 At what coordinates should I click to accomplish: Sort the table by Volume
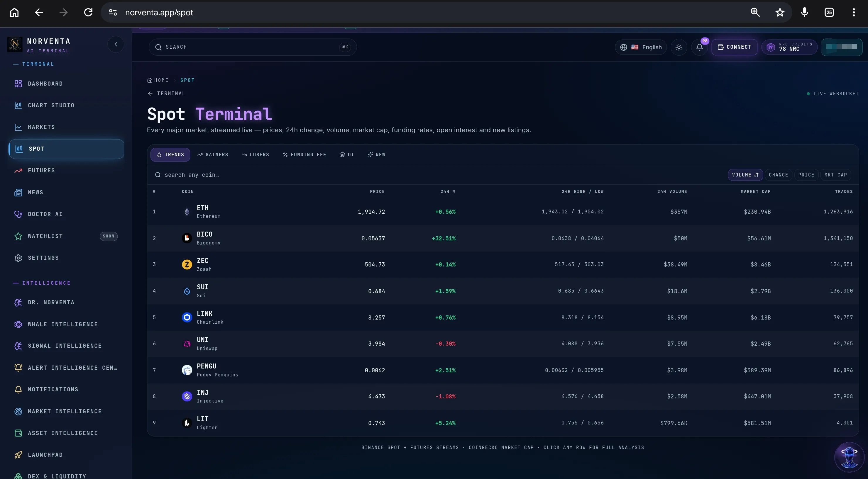pos(745,175)
